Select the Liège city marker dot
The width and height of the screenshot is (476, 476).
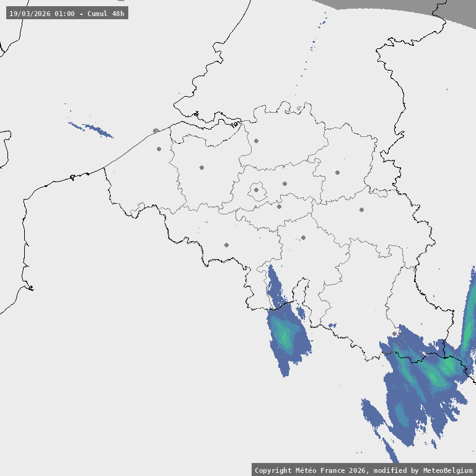[361, 209]
